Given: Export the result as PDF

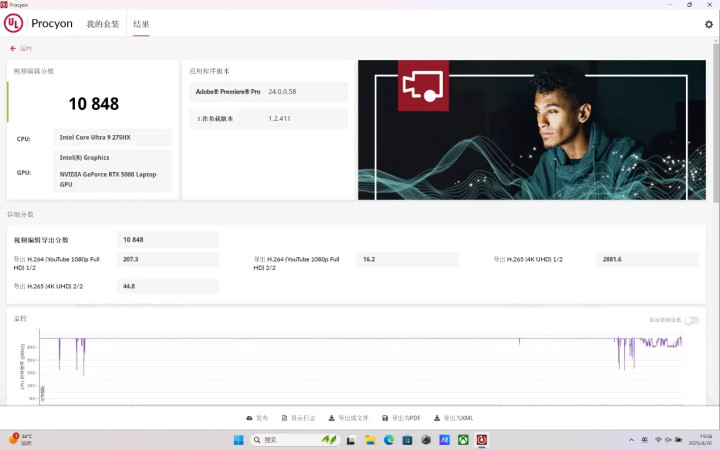Looking at the screenshot, I should [401, 418].
